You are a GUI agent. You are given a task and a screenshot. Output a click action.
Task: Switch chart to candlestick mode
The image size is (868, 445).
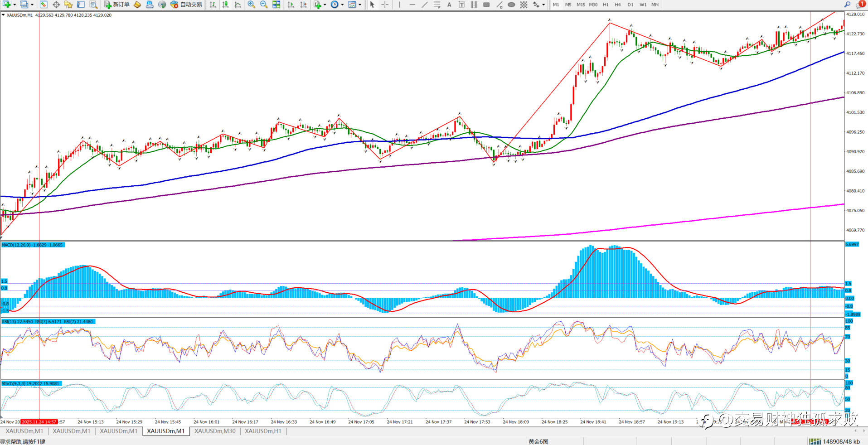pos(225,5)
